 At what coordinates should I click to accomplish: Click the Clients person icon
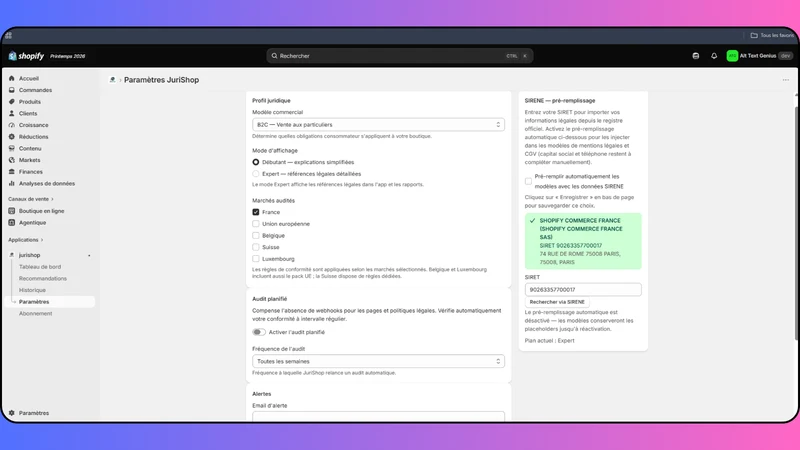click(12, 113)
